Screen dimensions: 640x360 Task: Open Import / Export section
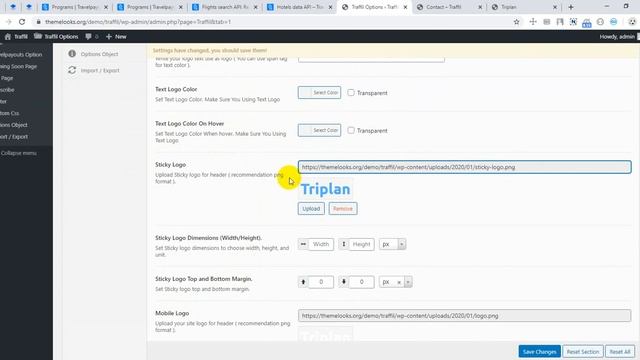click(100, 70)
